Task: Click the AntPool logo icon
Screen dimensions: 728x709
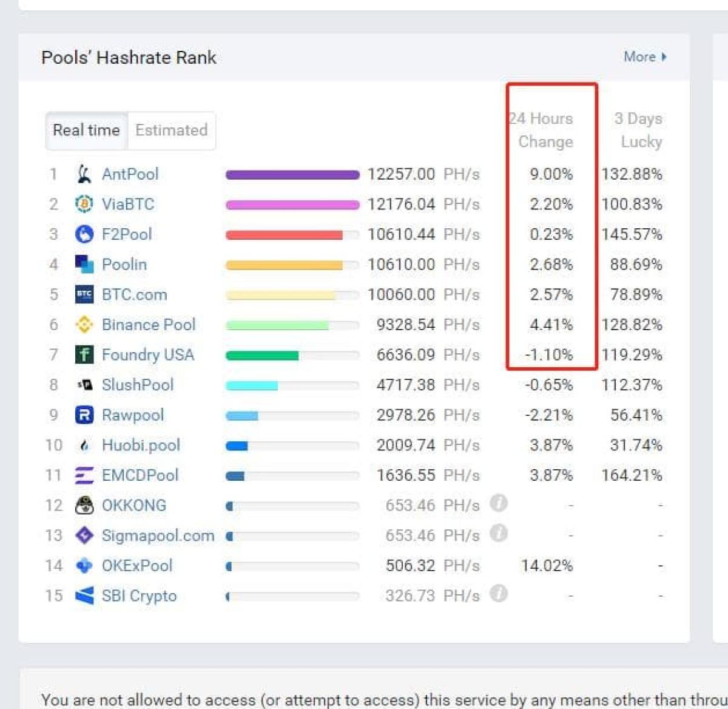Action: [x=84, y=174]
